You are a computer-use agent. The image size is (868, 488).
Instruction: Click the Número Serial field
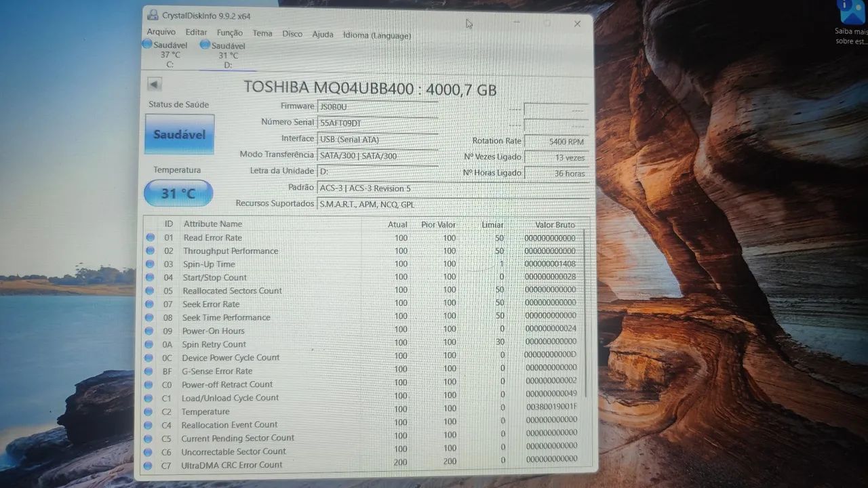(x=377, y=123)
